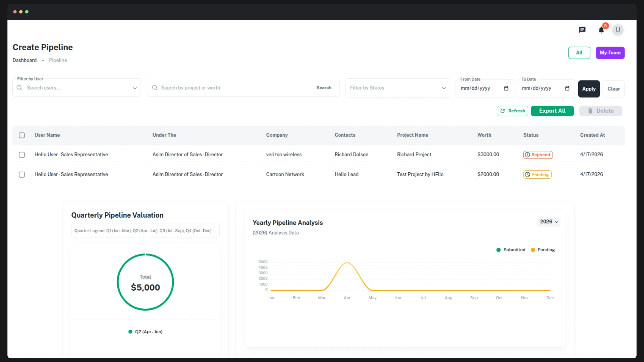The width and height of the screenshot is (644, 362).
Task: Open the user avatar menu
Action: tap(618, 30)
